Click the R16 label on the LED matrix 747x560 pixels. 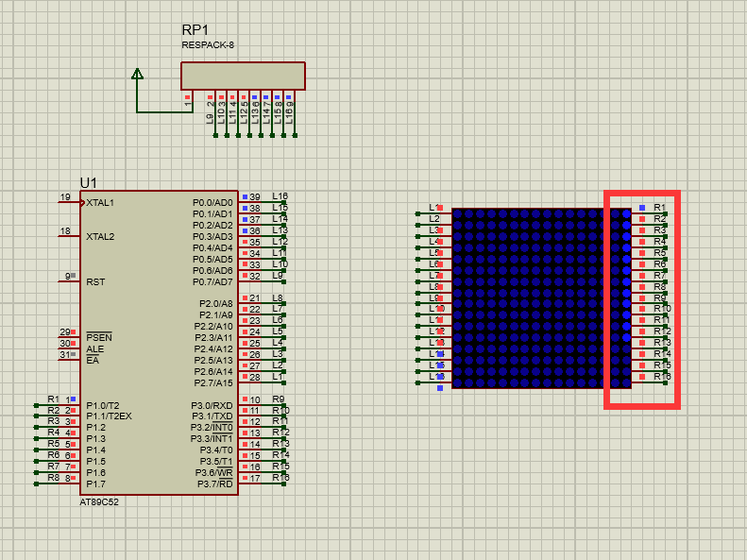662,377
